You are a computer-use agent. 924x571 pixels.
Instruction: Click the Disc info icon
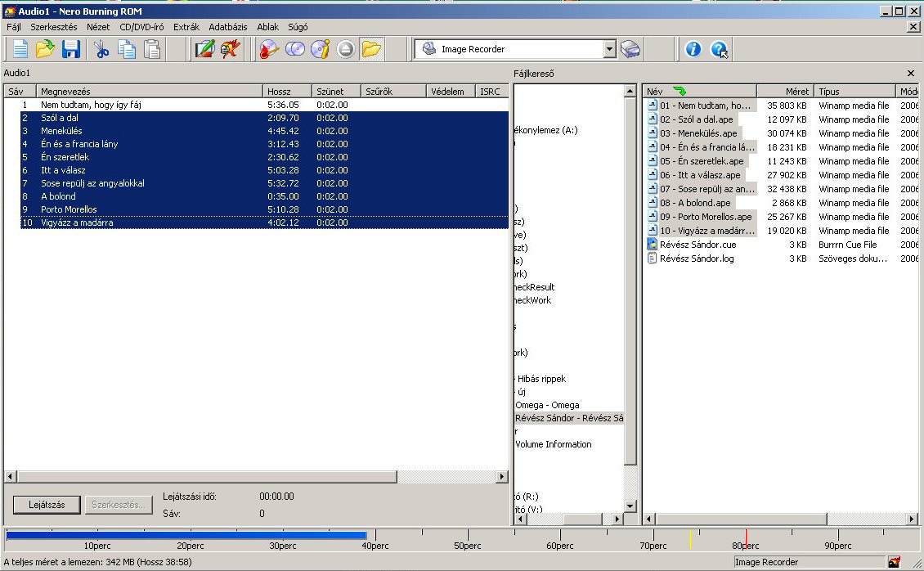click(320, 50)
